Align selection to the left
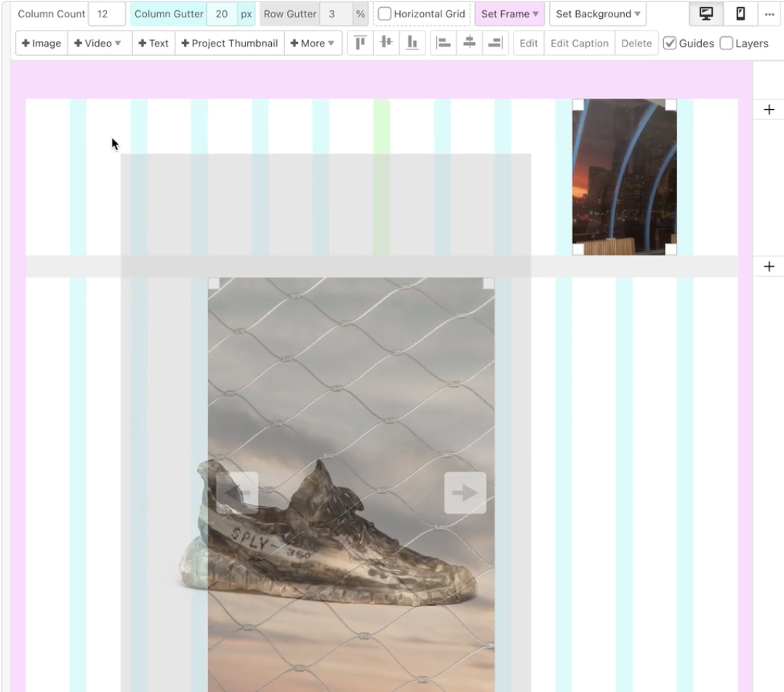 pyautogui.click(x=443, y=43)
